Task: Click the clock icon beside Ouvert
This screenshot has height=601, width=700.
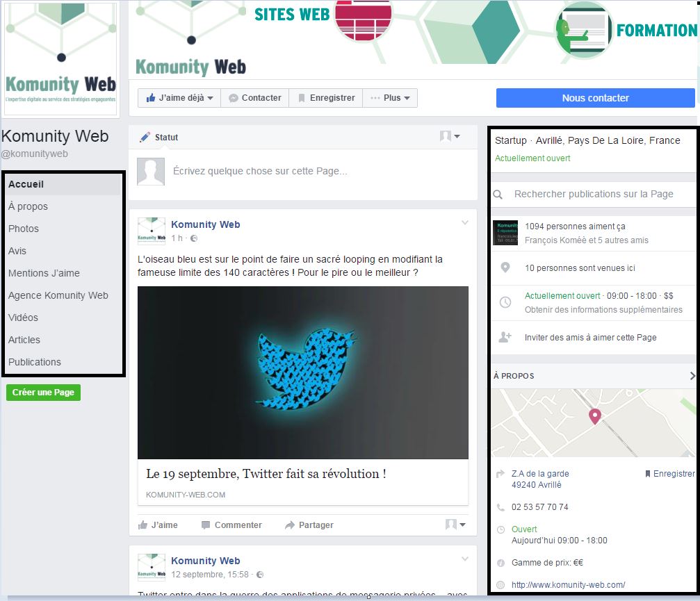Action: 501,529
